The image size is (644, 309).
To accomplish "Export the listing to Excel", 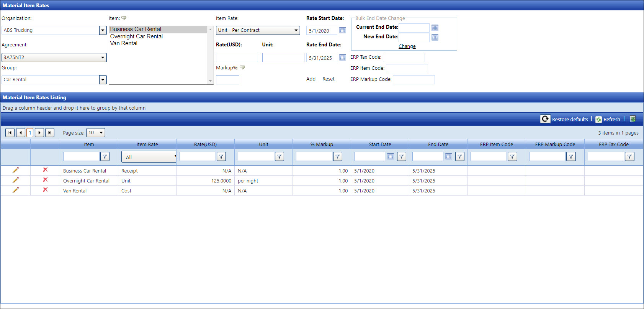I will (633, 119).
